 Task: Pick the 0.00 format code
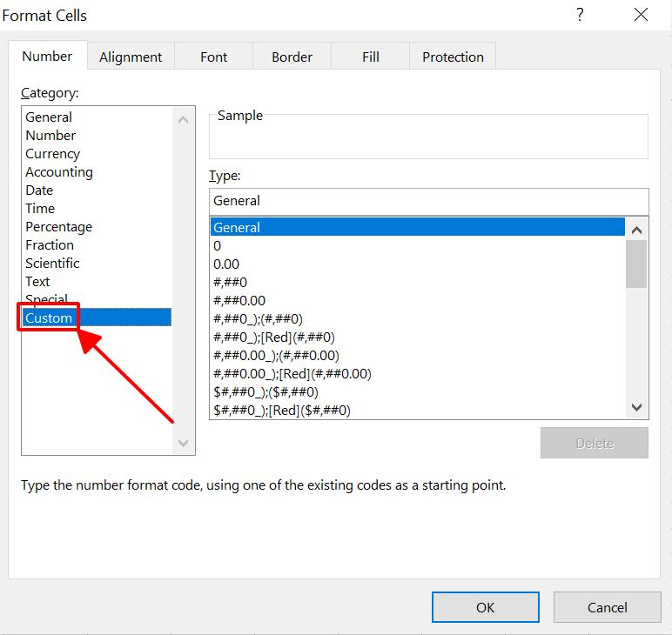(226, 264)
